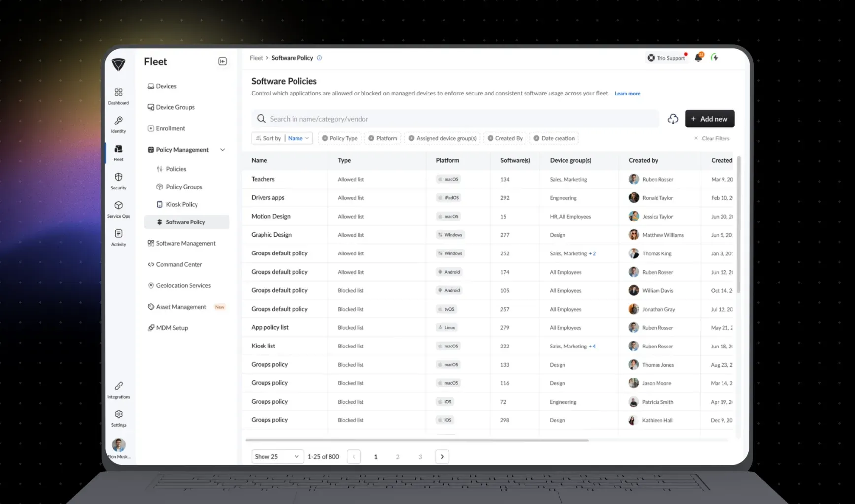This screenshot has height=504, width=855.
Task: Go to the next page arrow
Action: (x=442, y=456)
